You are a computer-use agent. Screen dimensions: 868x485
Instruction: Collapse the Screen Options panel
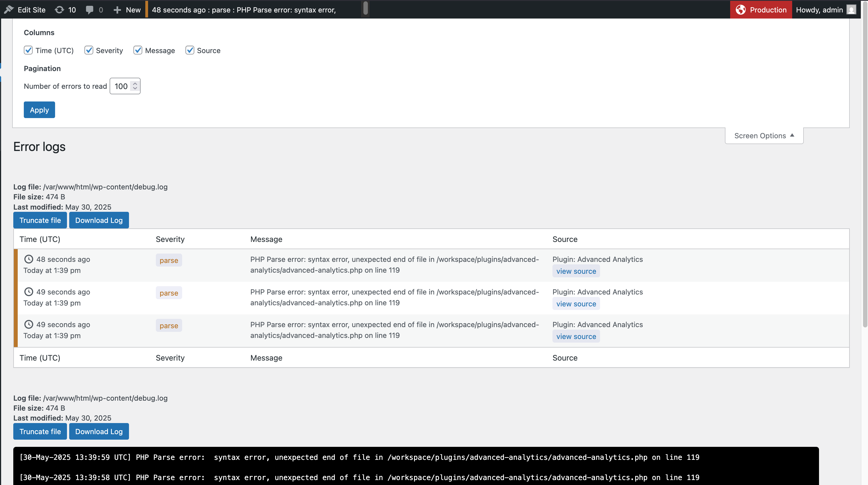click(764, 136)
